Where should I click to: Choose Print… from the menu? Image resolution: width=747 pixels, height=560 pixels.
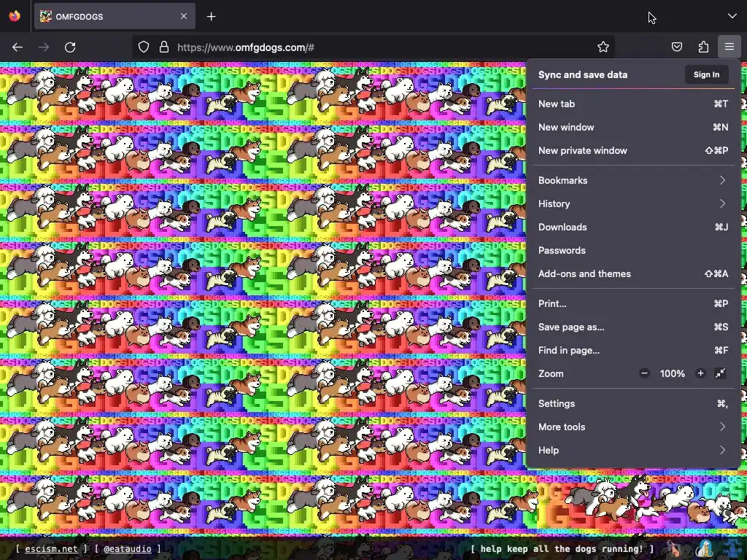633,304
